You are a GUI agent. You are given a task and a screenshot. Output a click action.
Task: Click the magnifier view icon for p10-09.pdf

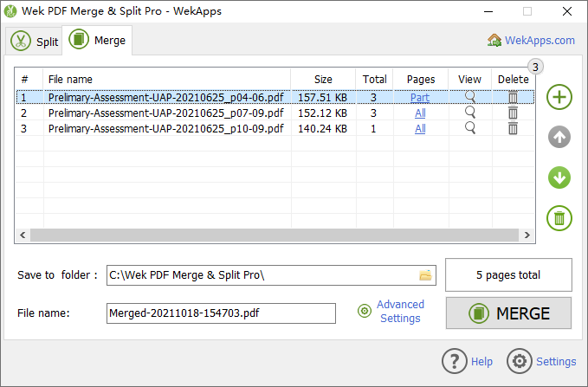coord(470,128)
